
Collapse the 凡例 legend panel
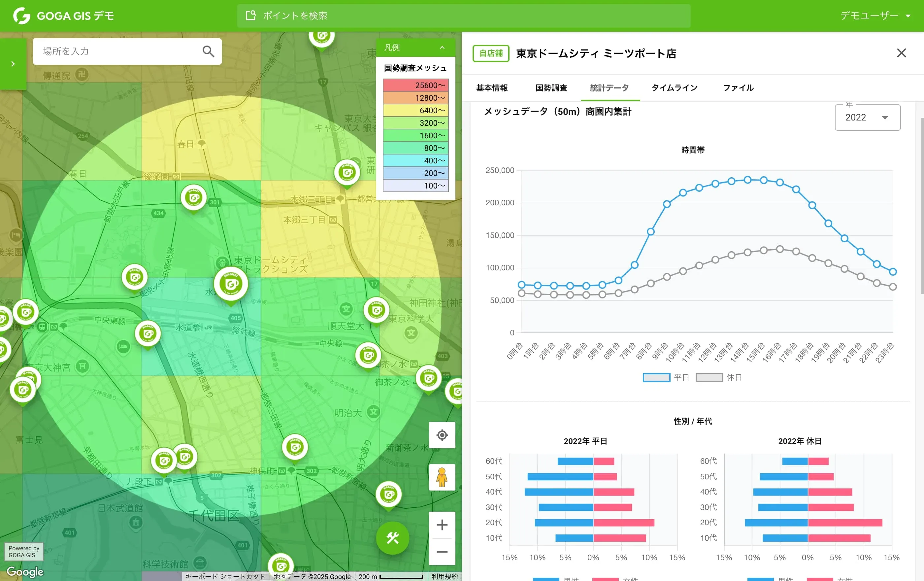[442, 48]
